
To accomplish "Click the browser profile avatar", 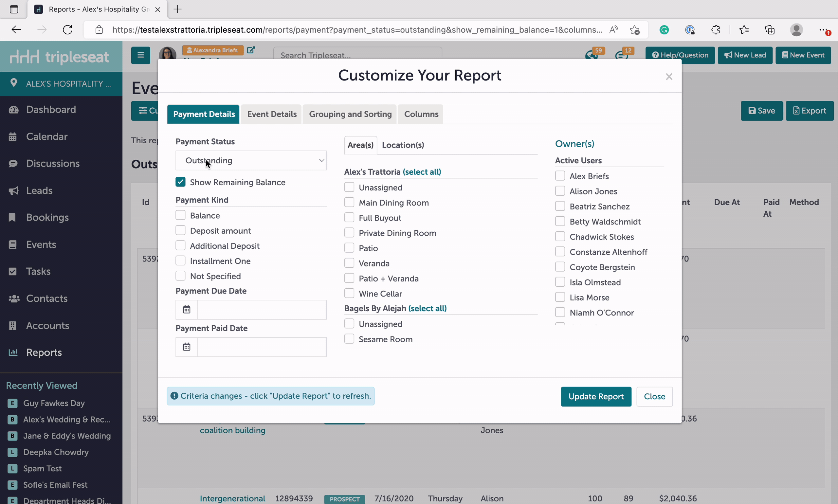I will 796,30.
